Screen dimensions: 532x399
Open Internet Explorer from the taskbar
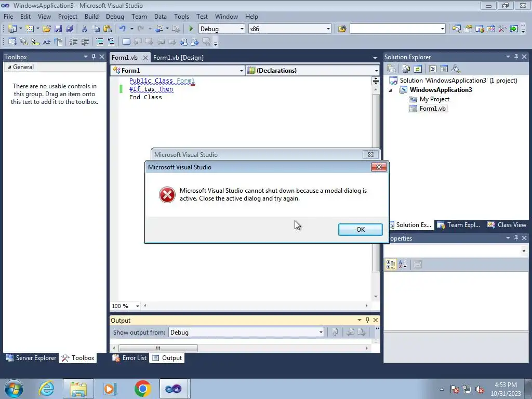click(x=46, y=389)
